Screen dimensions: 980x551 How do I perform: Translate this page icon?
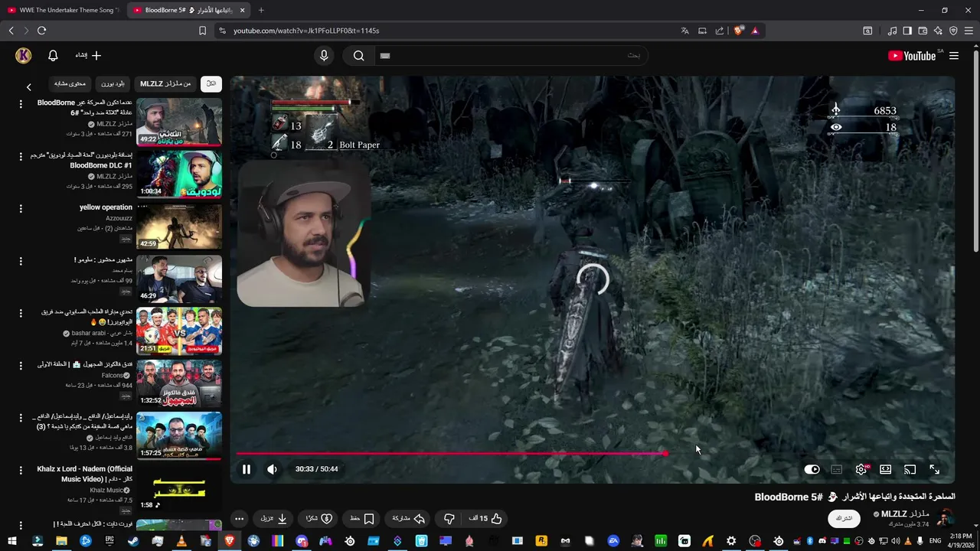[684, 31]
